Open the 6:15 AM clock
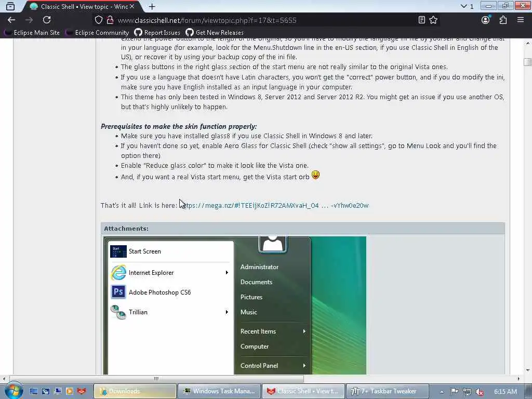This screenshot has width=532, height=399. [505, 392]
